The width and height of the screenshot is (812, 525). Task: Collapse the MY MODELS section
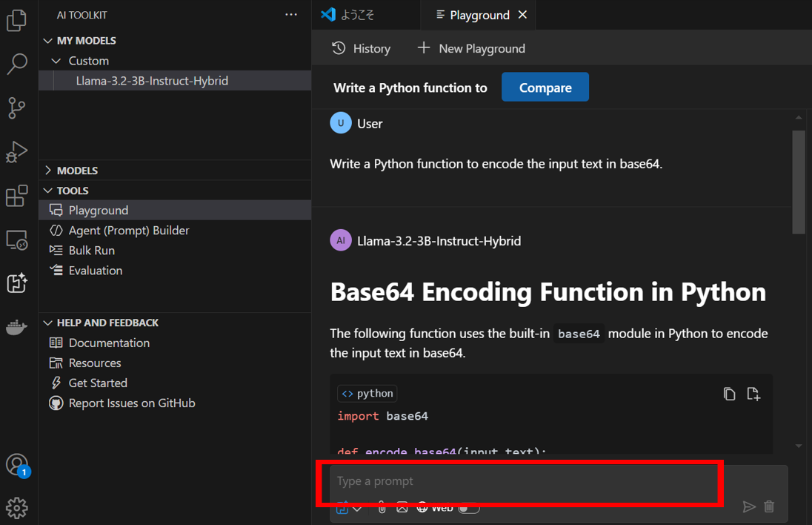point(48,41)
